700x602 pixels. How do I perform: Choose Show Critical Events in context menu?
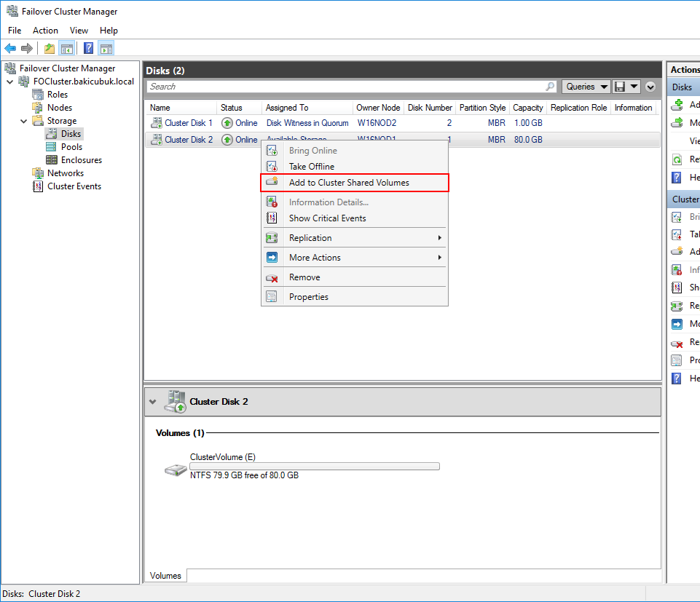pyautogui.click(x=355, y=218)
